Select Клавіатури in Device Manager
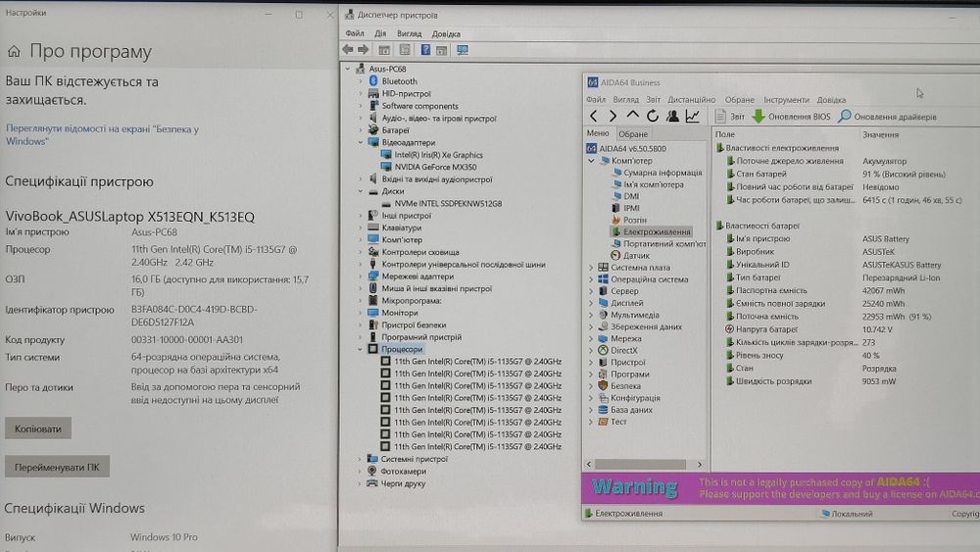The image size is (980, 552). 401,228
